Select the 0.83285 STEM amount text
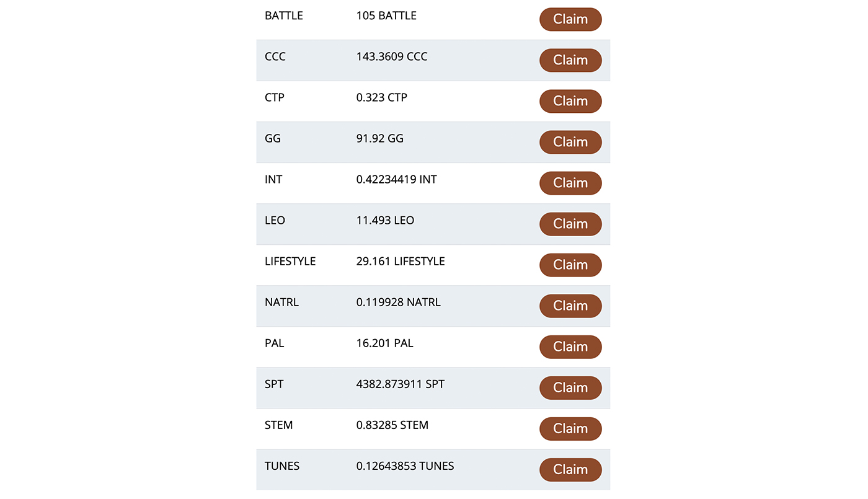Screen dimensions: 868x499 392,425
